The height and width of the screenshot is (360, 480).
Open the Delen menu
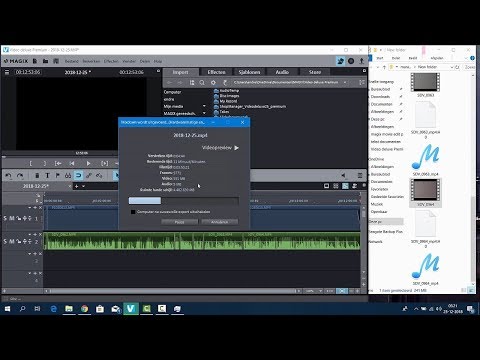tap(145, 61)
